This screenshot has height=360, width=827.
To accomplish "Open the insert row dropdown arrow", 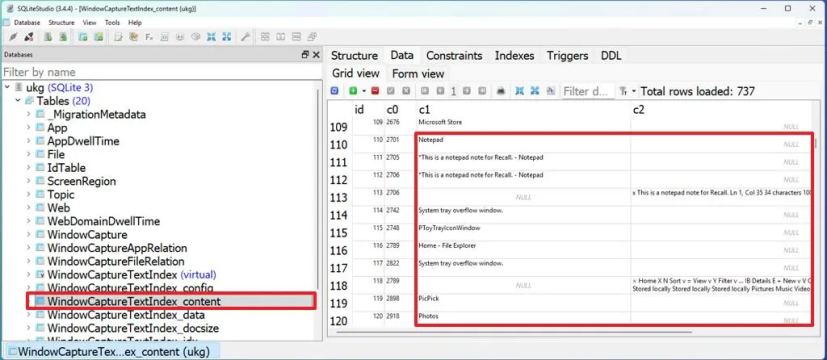I will pos(363,91).
